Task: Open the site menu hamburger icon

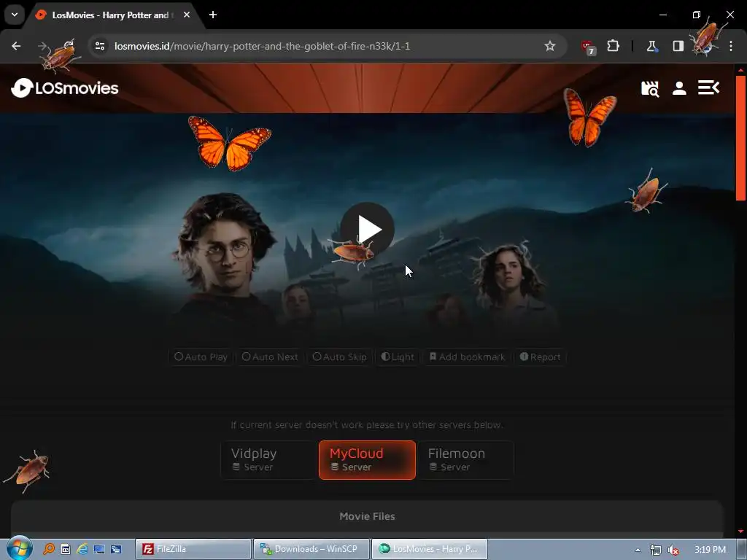Action: point(708,87)
